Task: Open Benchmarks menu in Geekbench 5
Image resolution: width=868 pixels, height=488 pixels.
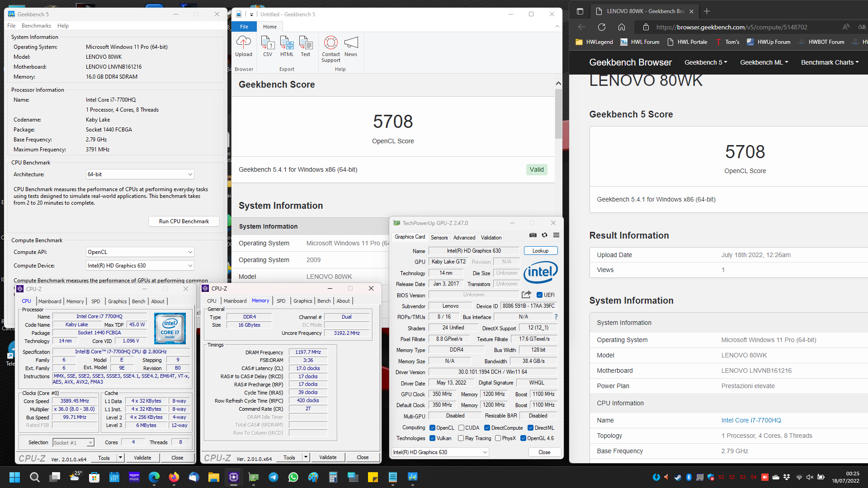Action: [x=36, y=26]
